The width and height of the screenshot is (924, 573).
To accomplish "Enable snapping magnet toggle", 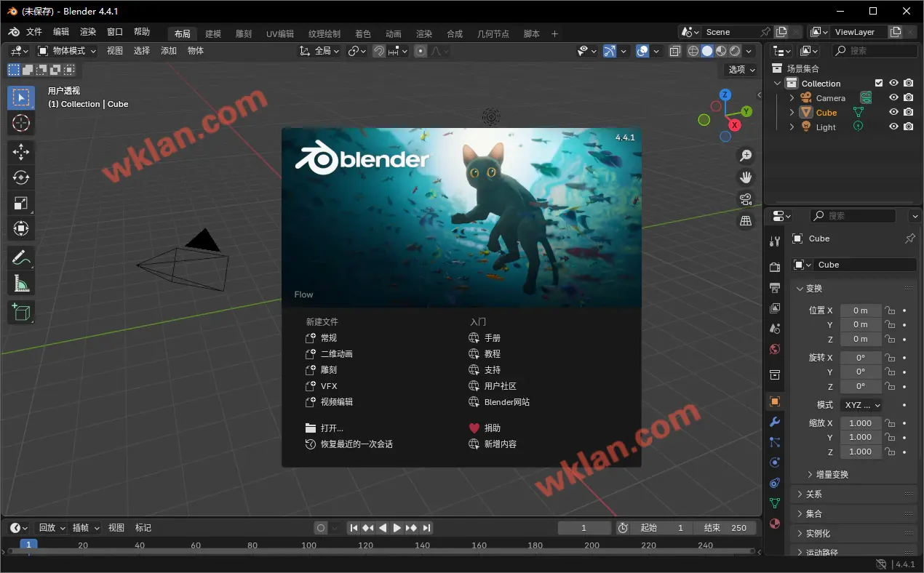I will coord(379,51).
